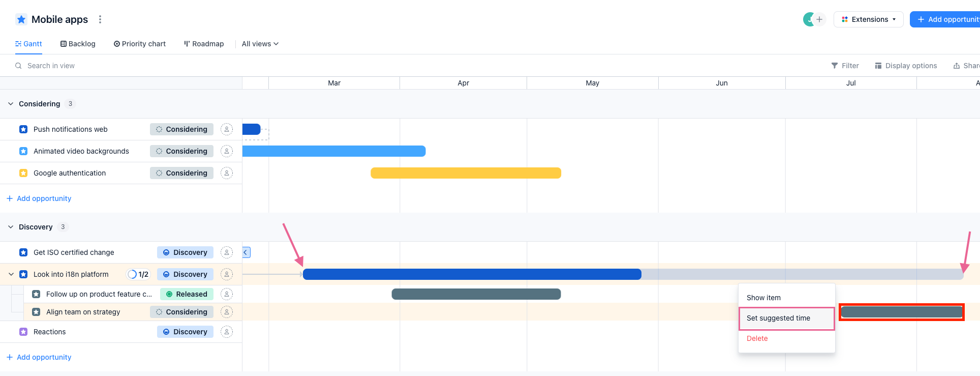Choose Set suggested time in the context menu

click(786, 318)
